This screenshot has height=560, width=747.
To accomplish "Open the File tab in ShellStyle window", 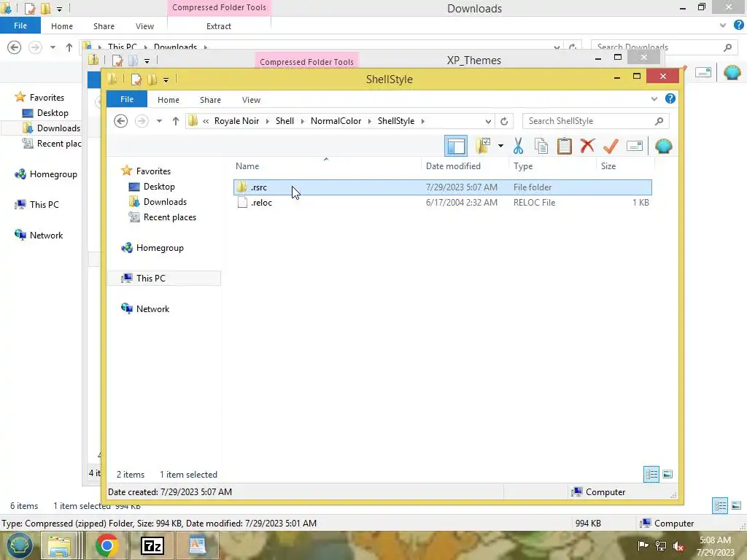I will 127,99.
